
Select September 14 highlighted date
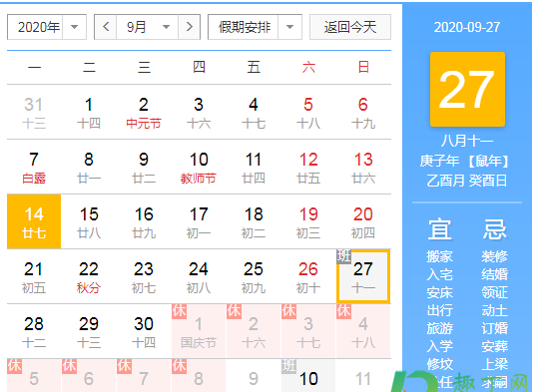point(34,221)
